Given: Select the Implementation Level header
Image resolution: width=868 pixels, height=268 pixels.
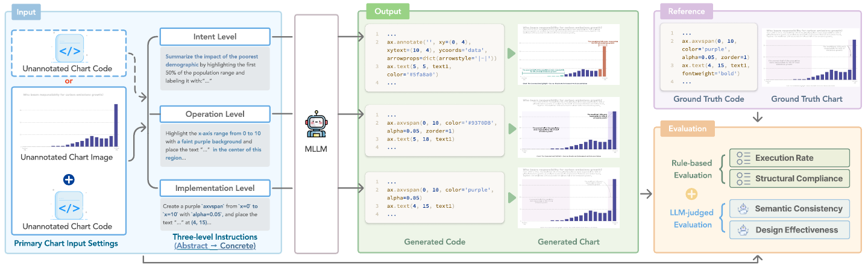Looking at the screenshot, I should (215, 188).
